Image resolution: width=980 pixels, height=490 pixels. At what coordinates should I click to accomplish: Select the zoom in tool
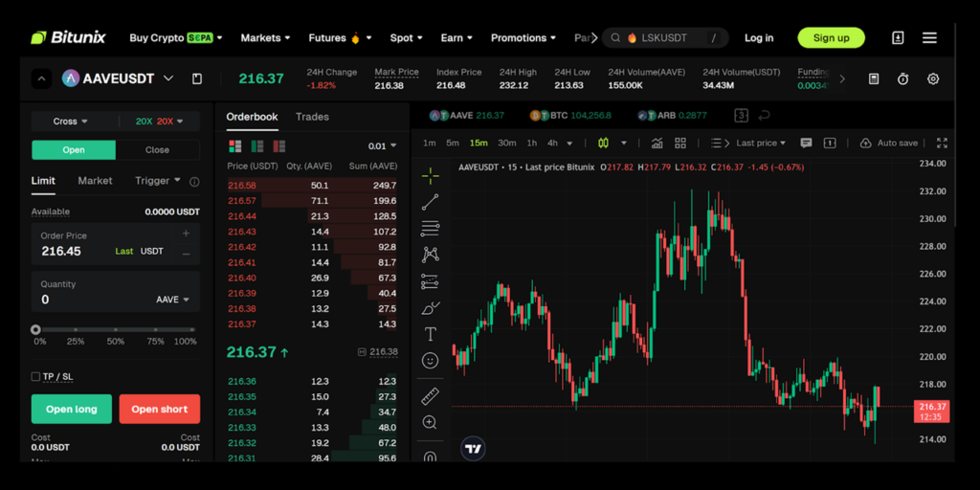(430, 422)
